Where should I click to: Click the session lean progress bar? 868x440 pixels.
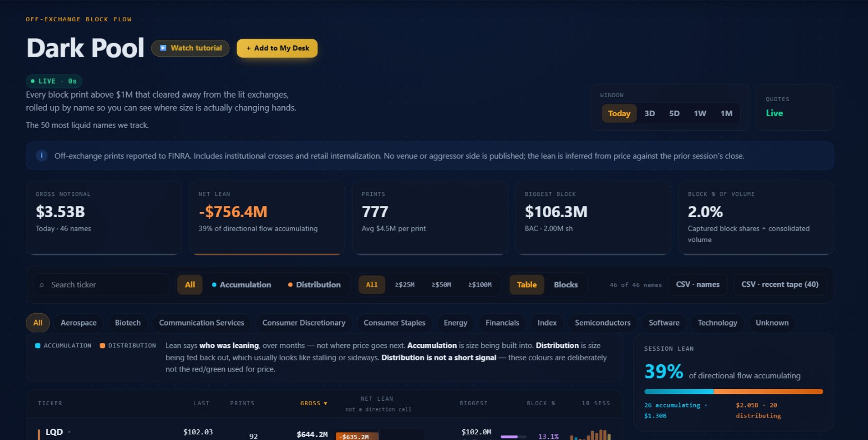pyautogui.click(x=733, y=392)
